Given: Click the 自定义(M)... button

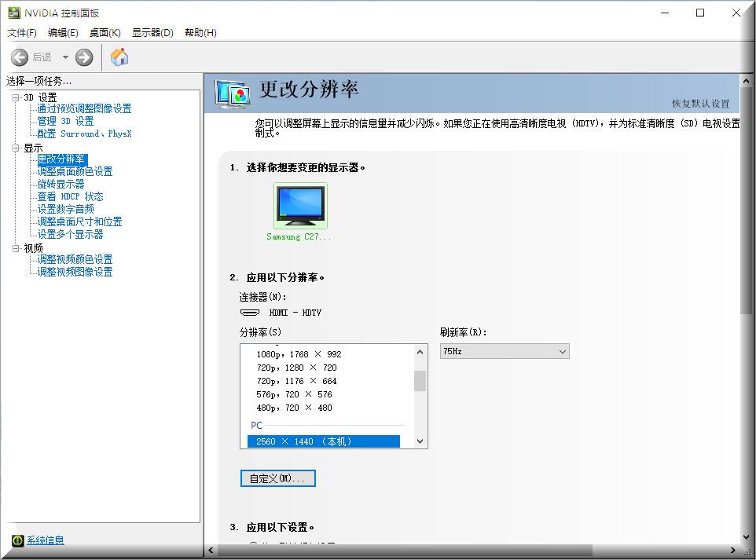Looking at the screenshot, I should [278, 478].
